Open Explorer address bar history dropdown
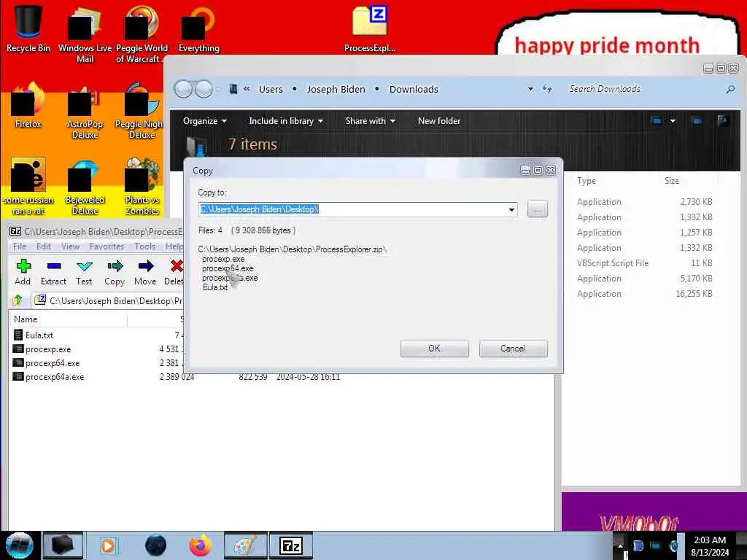This screenshot has height=560, width=747. coord(530,89)
